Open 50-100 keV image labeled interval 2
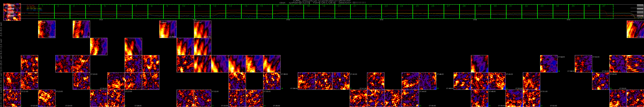 tap(12, 98)
